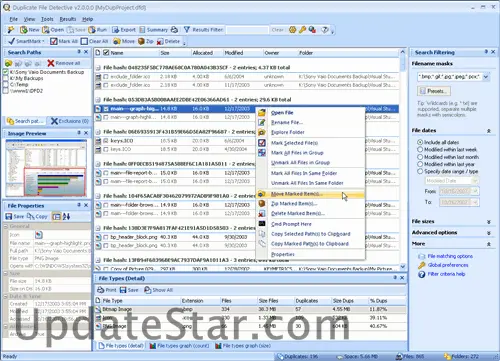Switch to the Search paths tab
This screenshot has height=361, width=500.
(x=25, y=121)
